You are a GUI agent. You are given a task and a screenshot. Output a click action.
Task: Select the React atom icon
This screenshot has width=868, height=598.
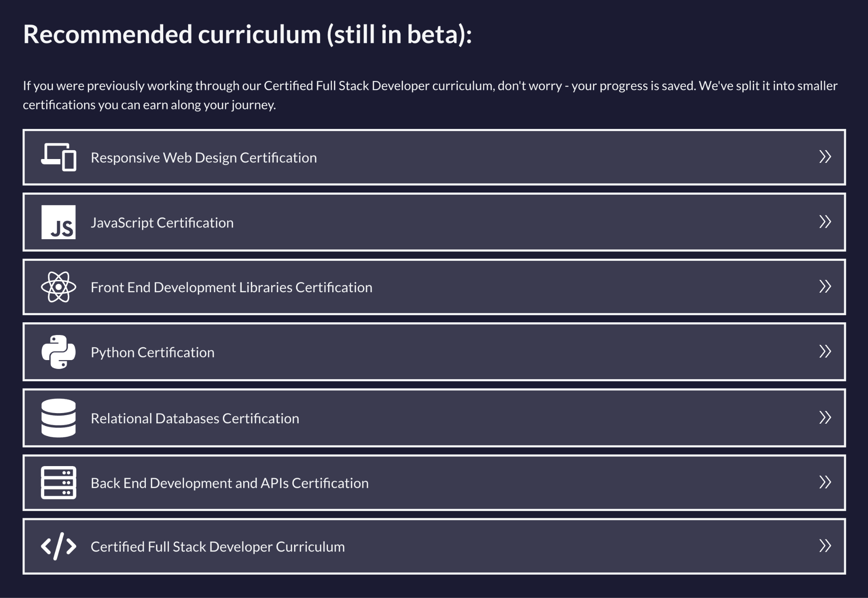pyautogui.click(x=58, y=287)
